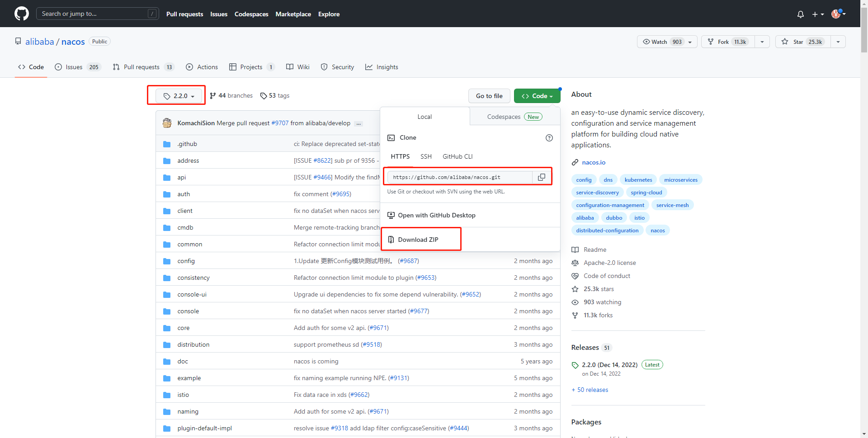
Task: Click the address folder icon
Action: 167,161
